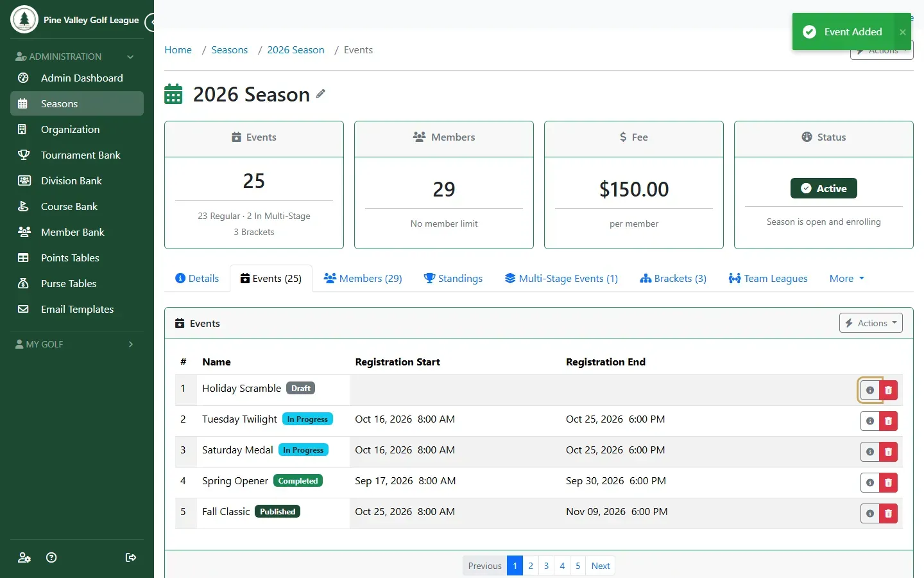The height and width of the screenshot is (578, 924).
Task: Delete the Fall Classic event
Action: pyautogui.click(x=888, y=513)
